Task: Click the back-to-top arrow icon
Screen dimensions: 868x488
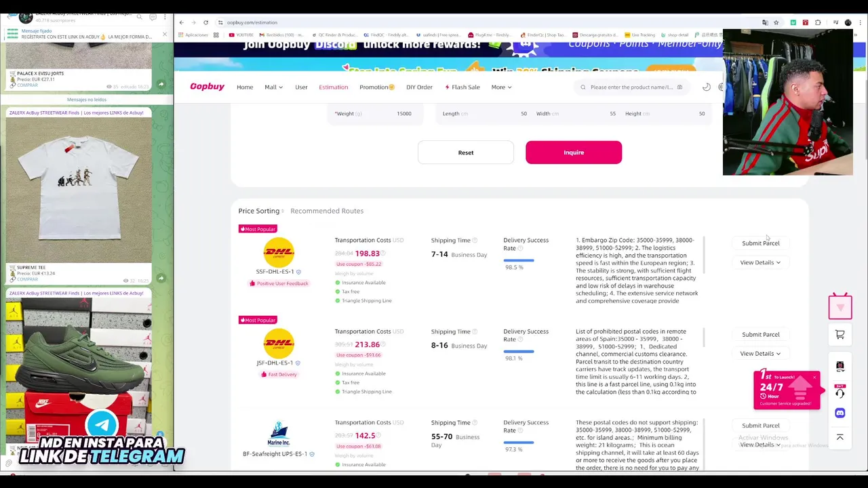Action: [x=840, y=437]
